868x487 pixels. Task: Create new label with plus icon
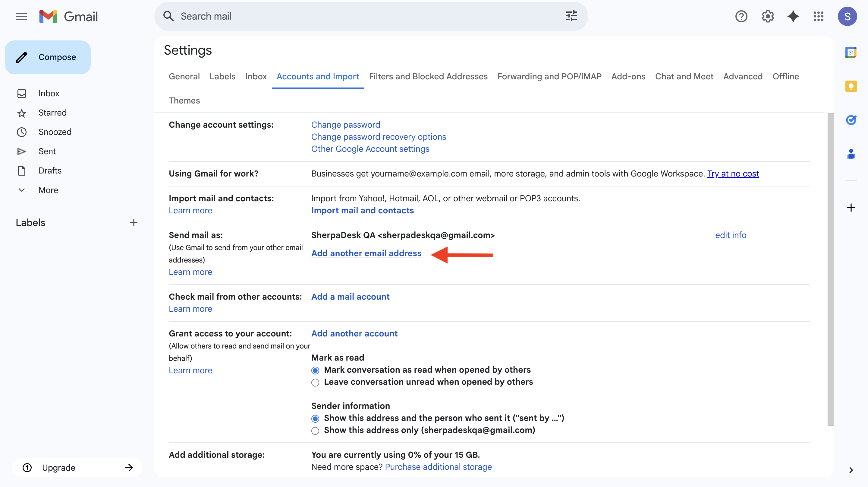click(x=134, y=223)
